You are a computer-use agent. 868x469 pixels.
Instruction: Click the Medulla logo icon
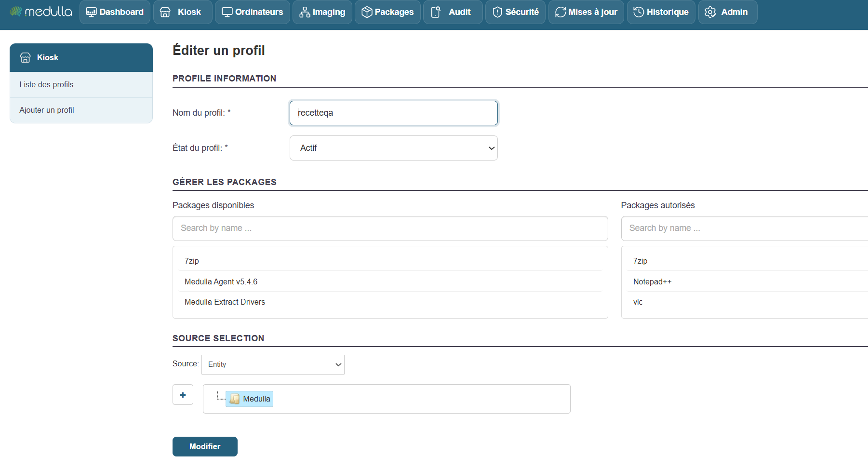click(15, 12)
